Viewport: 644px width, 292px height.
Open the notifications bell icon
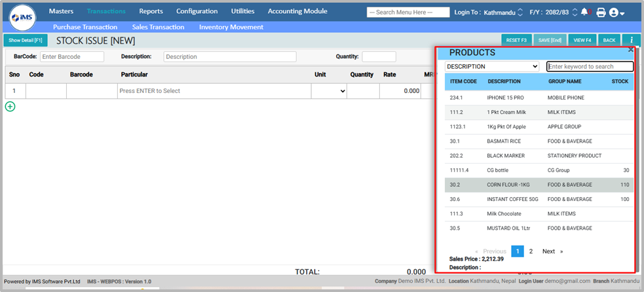coord(584,12)
